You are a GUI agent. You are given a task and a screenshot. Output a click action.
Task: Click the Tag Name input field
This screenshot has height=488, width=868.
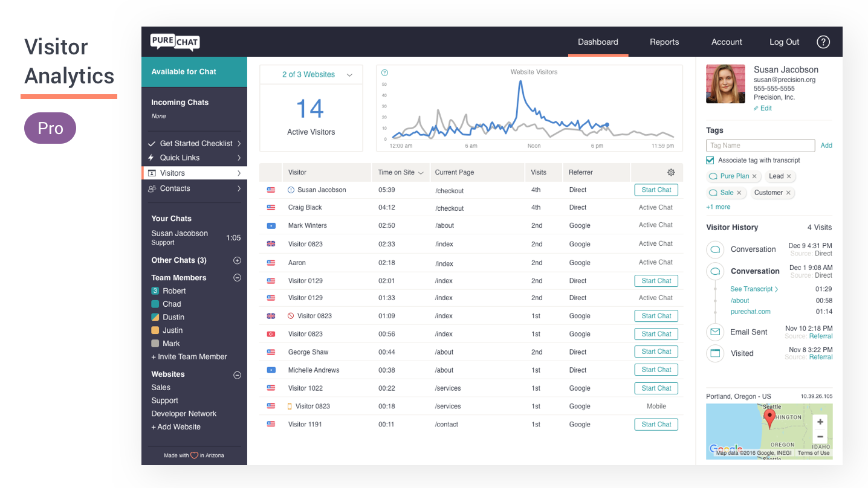760,146
